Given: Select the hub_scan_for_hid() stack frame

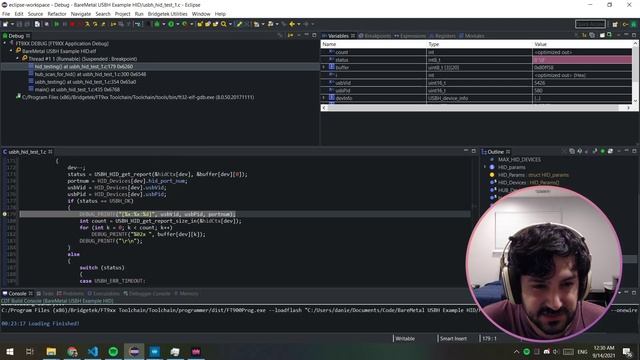Looking at the screenshot, I should [x=90, y=74].
